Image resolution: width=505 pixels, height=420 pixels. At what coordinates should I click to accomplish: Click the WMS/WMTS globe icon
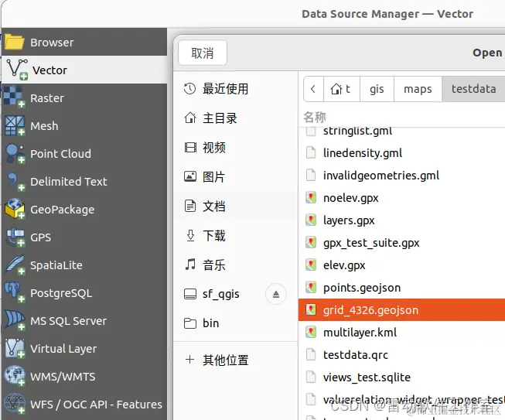click(15, 376)
